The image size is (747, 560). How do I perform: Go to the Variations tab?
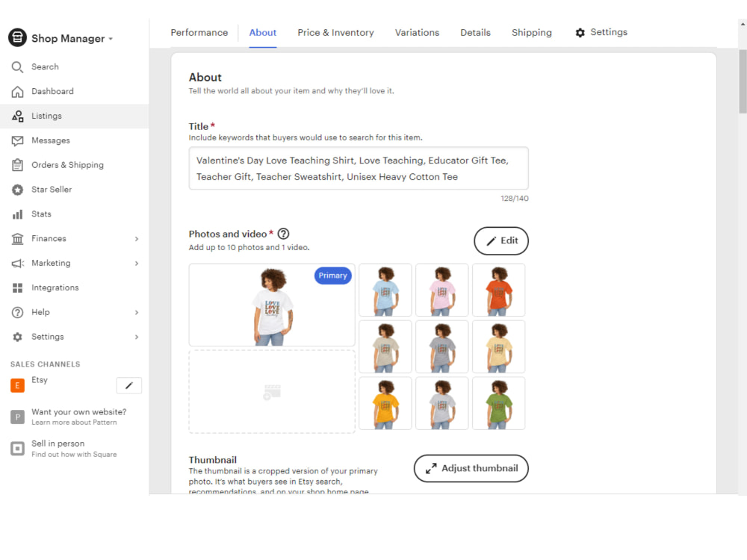click(417, 33)
